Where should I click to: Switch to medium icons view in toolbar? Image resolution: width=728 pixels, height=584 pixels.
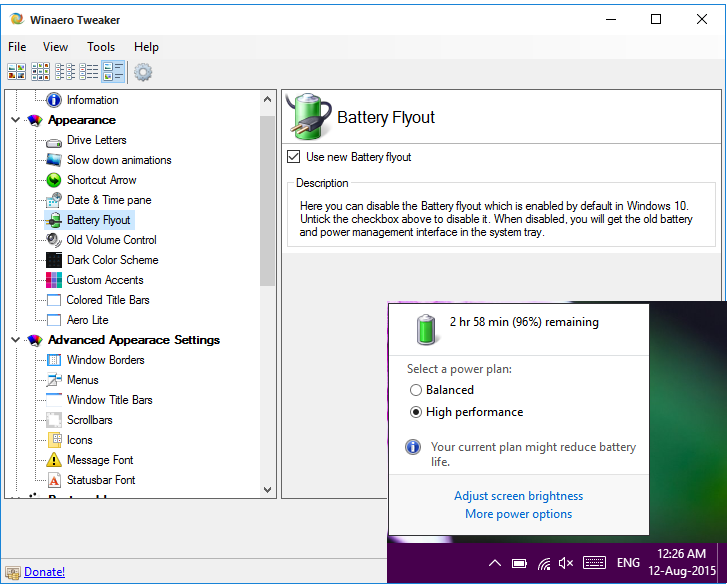(40, 72)
